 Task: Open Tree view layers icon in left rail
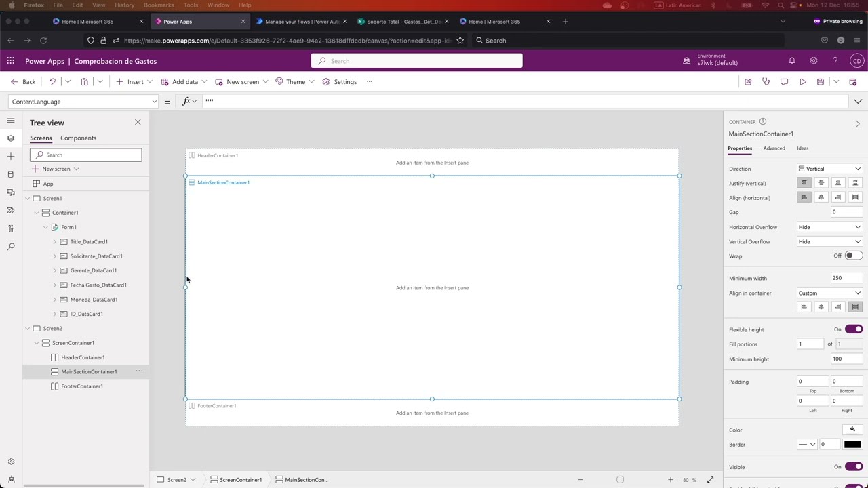point(11,138)
